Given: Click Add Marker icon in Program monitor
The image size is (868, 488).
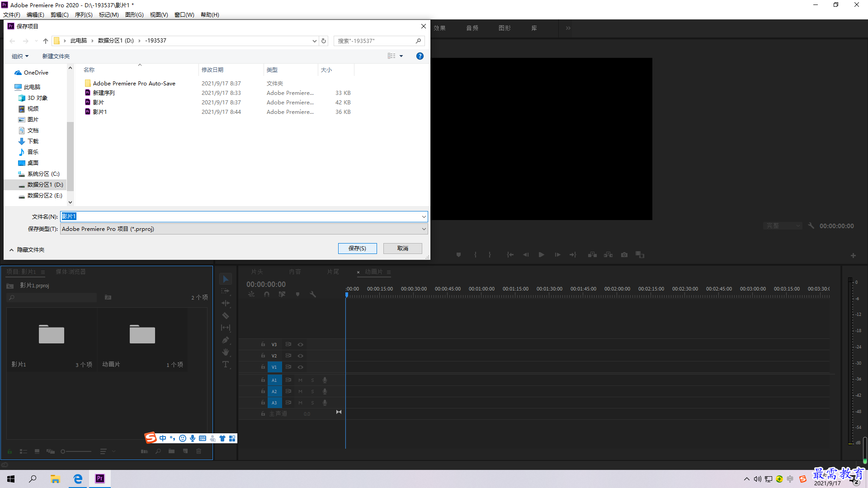Looking at the screenshot, I should pos(458,255).
